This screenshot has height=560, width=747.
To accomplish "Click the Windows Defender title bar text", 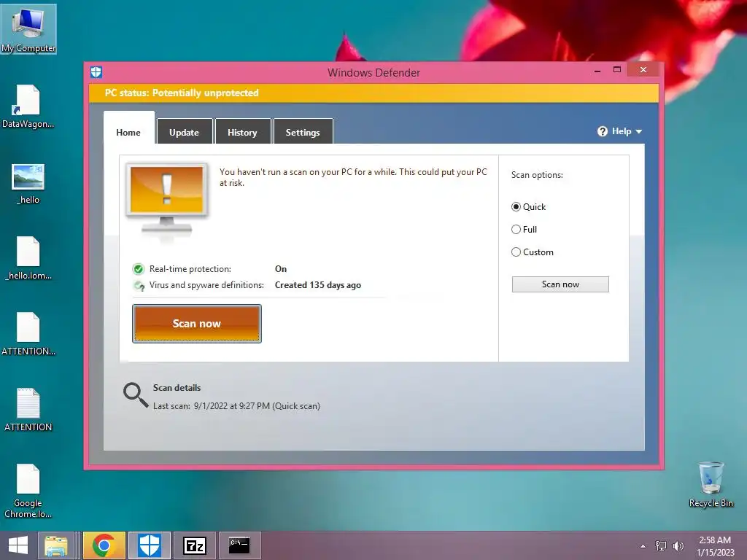I will pos(374,73).
